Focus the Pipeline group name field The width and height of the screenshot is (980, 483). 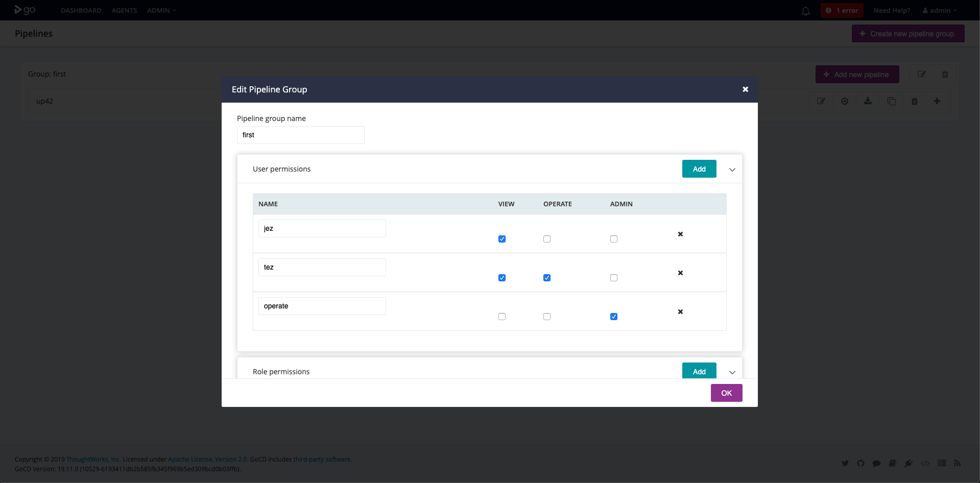pyautogui.click(x=301, y=135)
